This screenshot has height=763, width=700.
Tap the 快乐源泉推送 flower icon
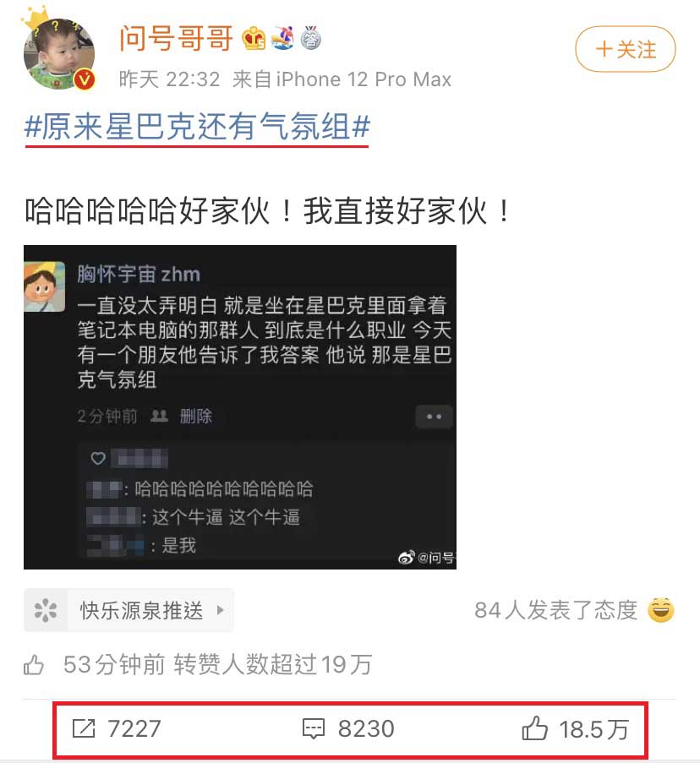click(46, 610)
